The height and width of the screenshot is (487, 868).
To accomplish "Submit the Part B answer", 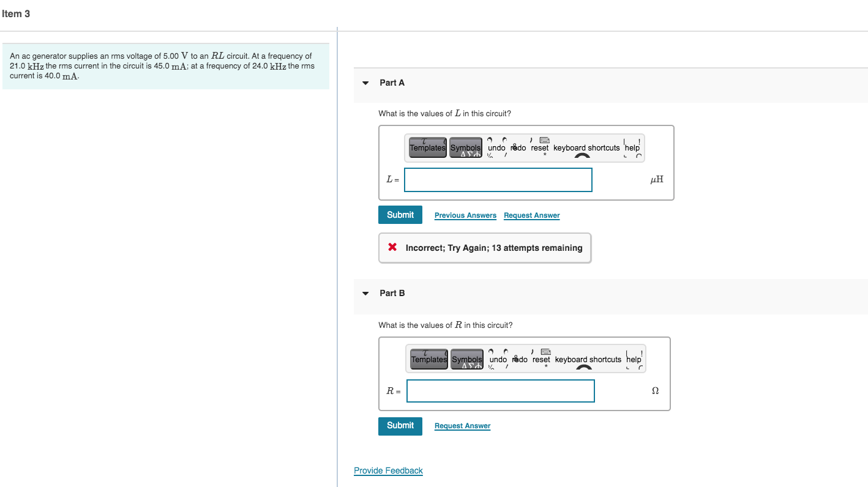I will [400, 425].
